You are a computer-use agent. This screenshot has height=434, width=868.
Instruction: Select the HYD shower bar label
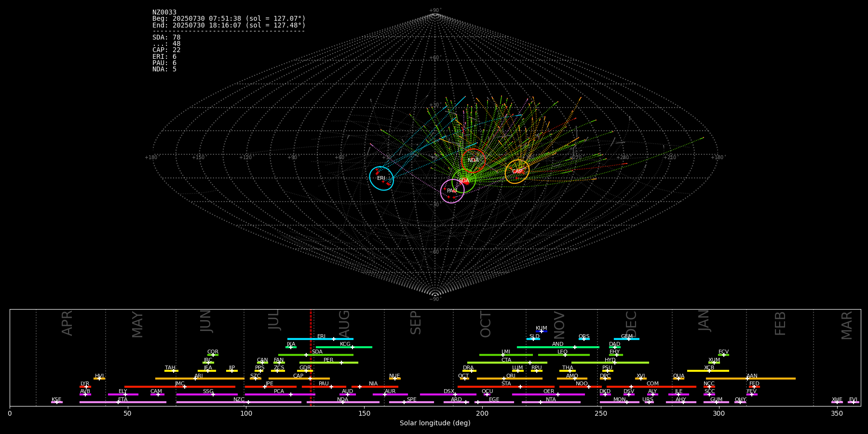pos(610,360)
